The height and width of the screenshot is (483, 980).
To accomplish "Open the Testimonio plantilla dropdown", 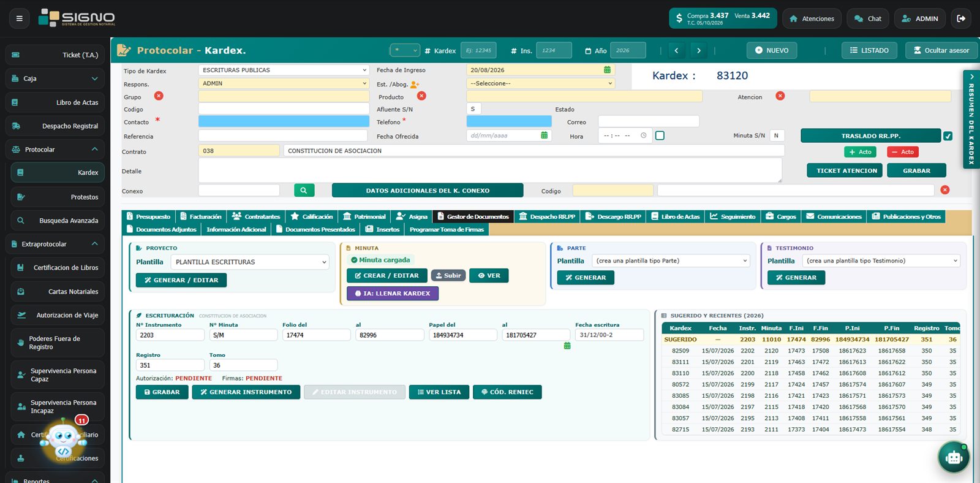I will tap(881, 261).
